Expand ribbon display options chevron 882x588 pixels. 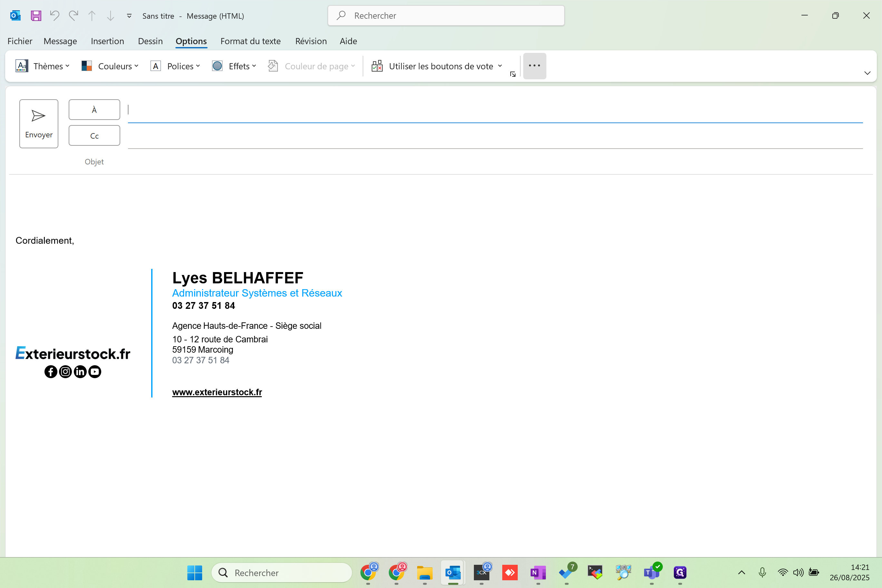(867, 73)
